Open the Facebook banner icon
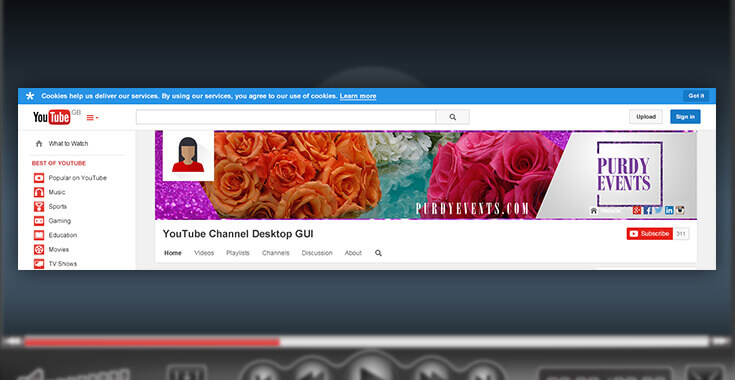Viewport: 735px width, 380px height. click(x=647, y=210)
